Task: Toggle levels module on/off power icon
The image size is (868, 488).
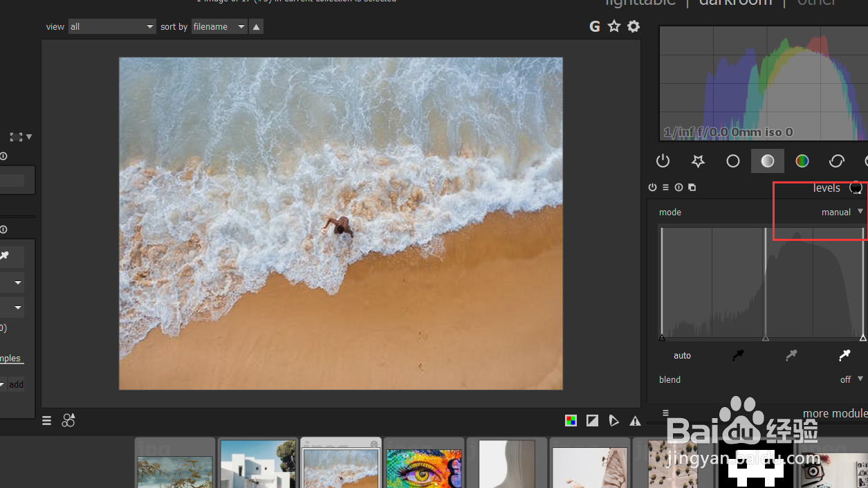Action: (652, 188)
